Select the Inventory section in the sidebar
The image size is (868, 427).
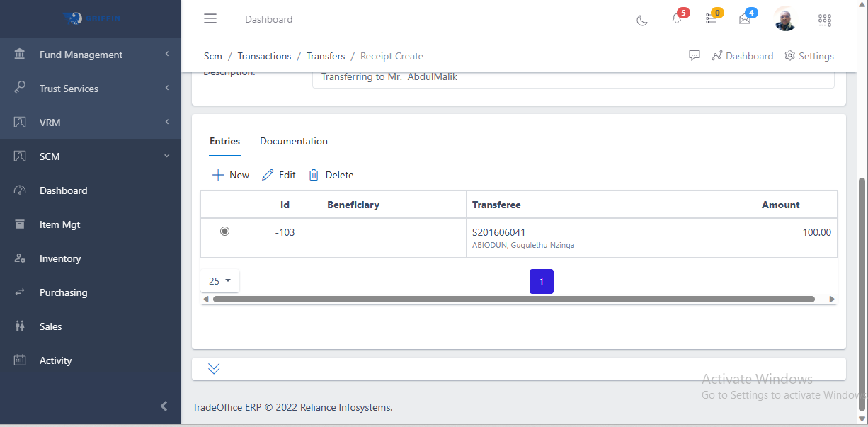61,258
